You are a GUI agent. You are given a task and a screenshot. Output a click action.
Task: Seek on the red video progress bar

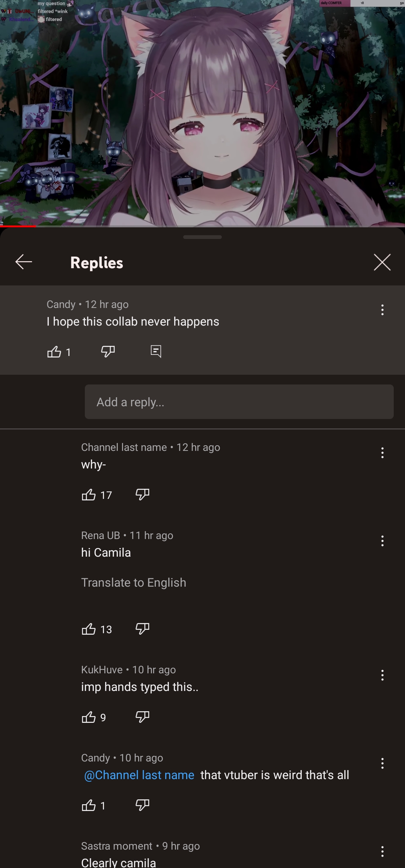coord(203,226)
